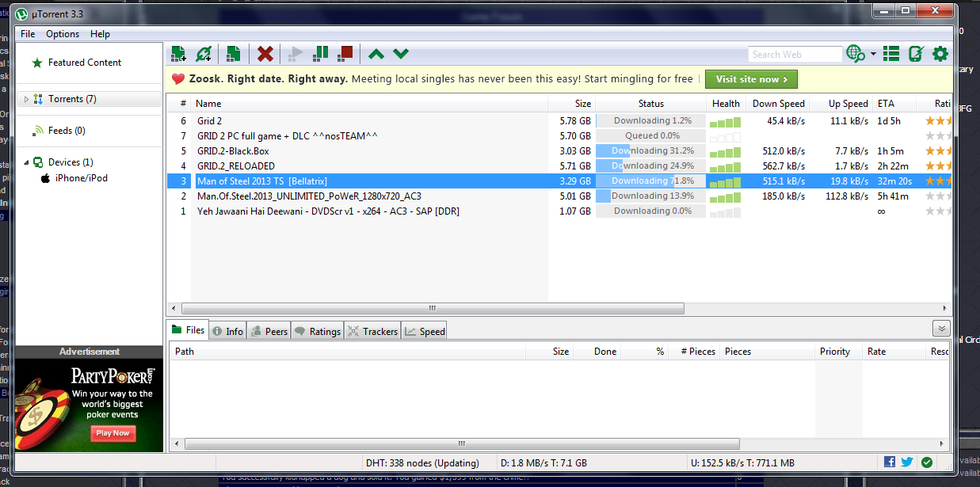Collapse detail pane with chevron button
The width and height of the screenshot is (980, 487).
tap(941, 329)
